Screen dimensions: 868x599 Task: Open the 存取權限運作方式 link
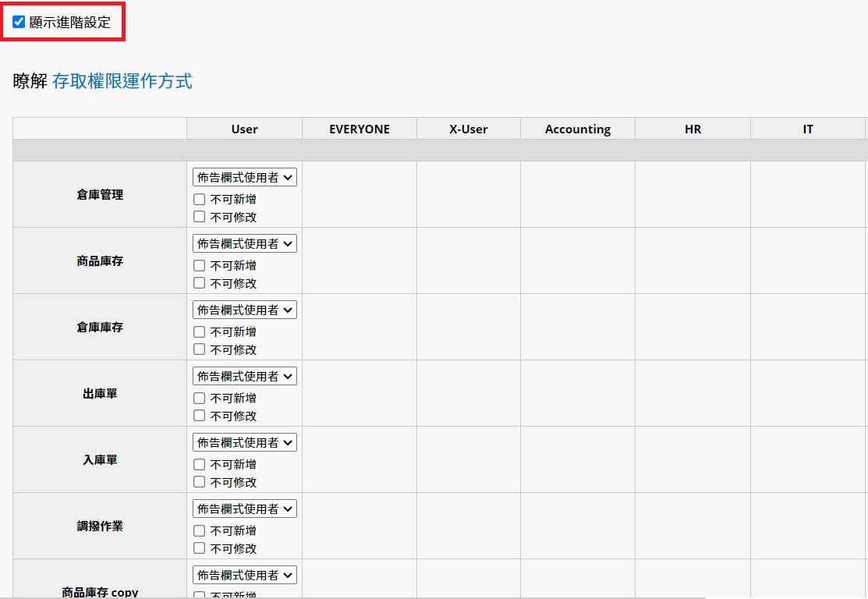[x=122, y=81]
